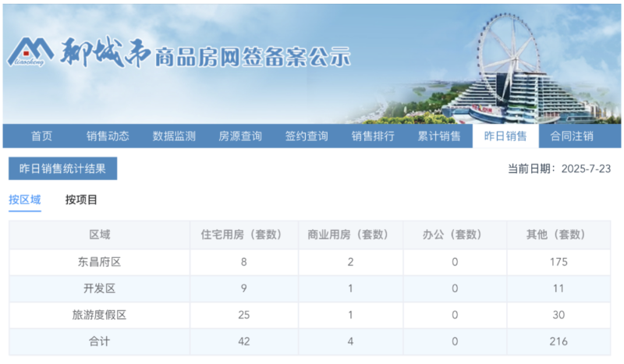Click 开发区 other value 11
Viewport: 624px width, 364px height.
pyautogui.click(x=558, y=288)
